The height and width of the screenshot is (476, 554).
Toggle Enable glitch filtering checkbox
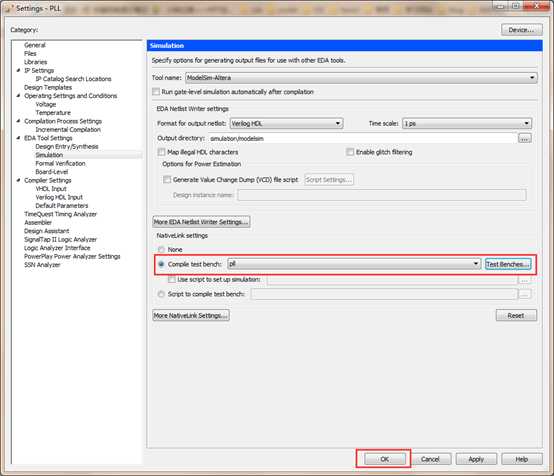click(350, 152)
